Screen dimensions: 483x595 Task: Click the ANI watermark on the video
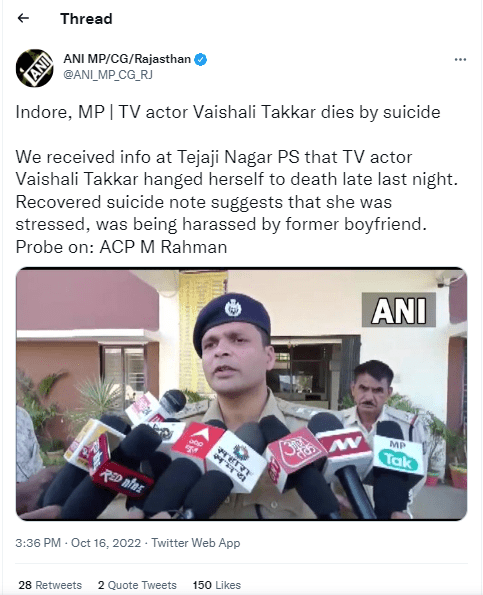coord(399,310)
